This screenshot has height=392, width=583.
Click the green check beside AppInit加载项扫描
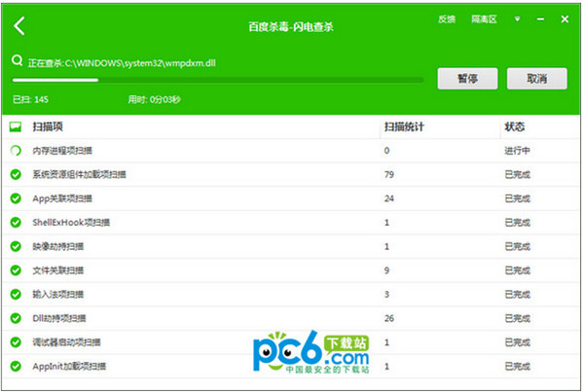click(x=16, y=366)
